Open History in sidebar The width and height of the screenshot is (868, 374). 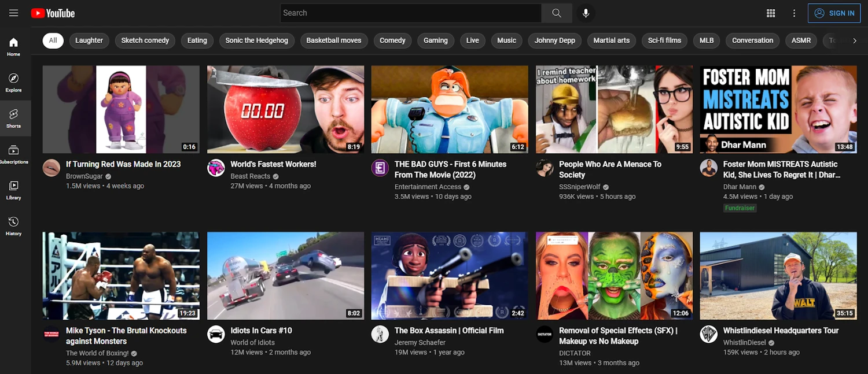click(14, 226)
